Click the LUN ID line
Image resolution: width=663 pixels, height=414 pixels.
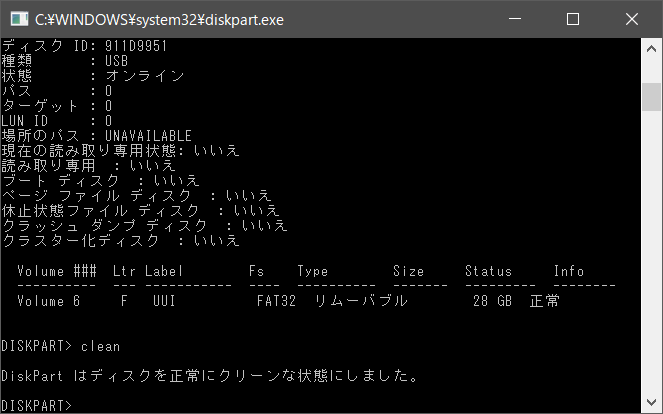(57, 121)
